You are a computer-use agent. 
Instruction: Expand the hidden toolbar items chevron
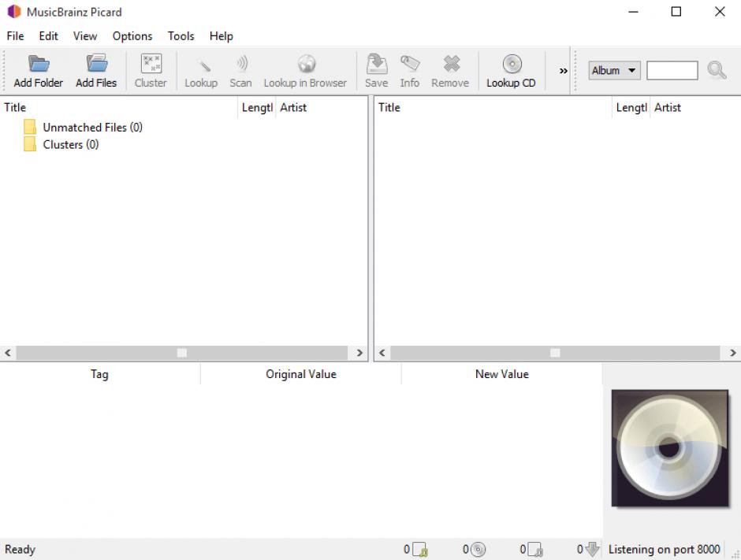[564, 71]
